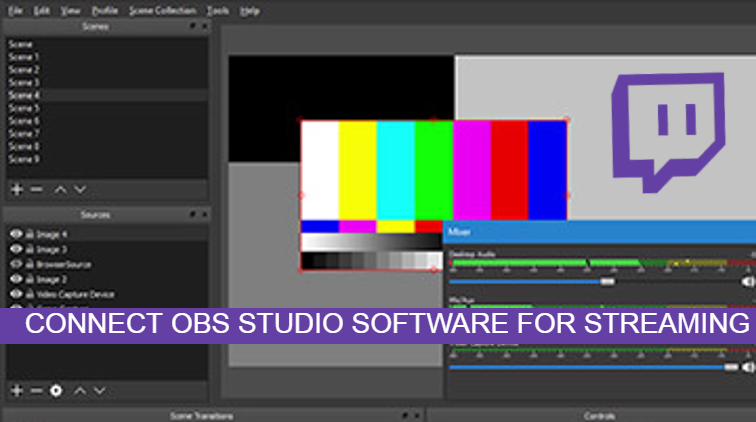The image size is (756, 422).
Task: Open the View menu
Action: (x=70, y=11)
